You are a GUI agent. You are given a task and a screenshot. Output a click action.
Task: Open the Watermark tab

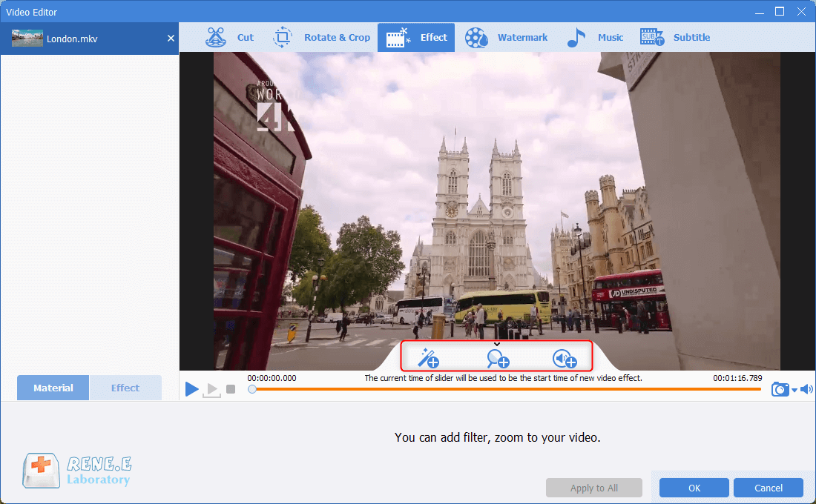(x=506, y=38)
